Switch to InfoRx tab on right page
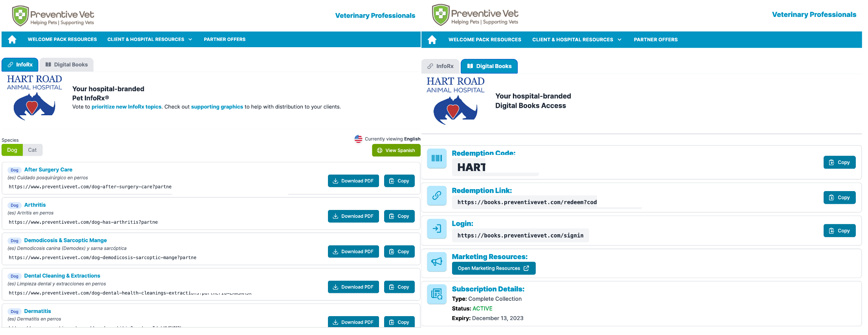The width and height of the screenshot is (868, 335). click(440, 66)
